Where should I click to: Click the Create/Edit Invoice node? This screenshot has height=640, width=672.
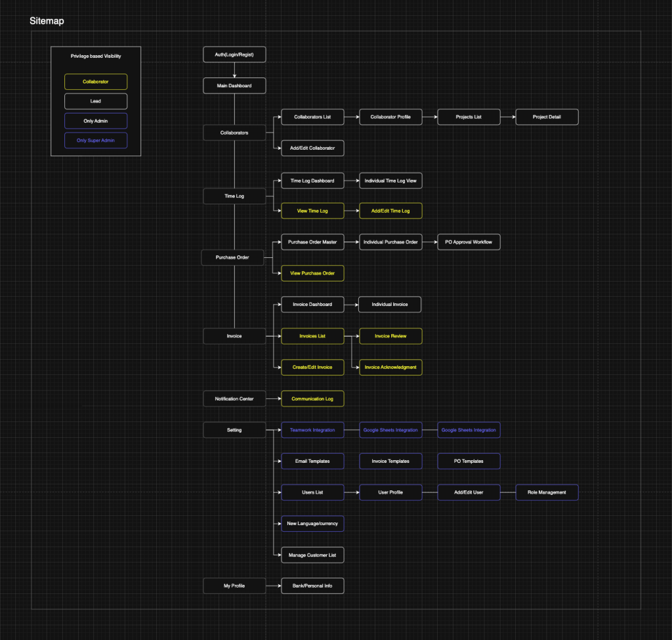pos(312,367)
